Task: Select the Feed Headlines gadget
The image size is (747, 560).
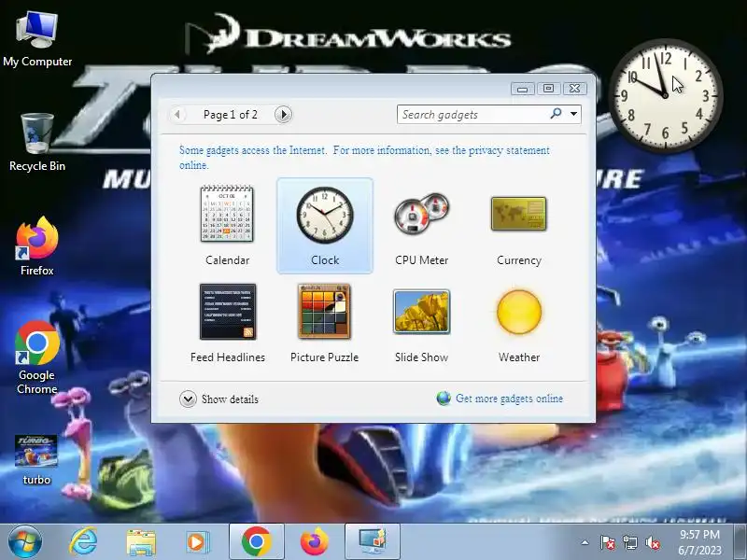Action: pos(227,323)
